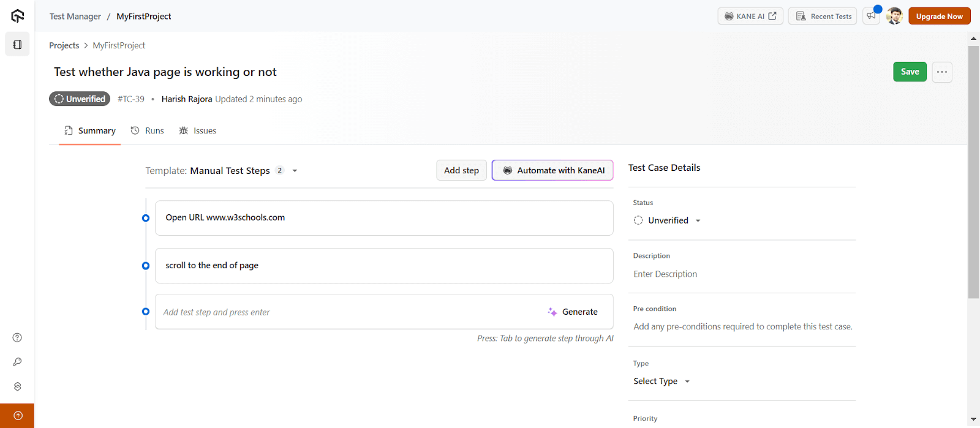980x428 pixels.
Task: Open the Select Type dropdown
Action: coord(661,381)
